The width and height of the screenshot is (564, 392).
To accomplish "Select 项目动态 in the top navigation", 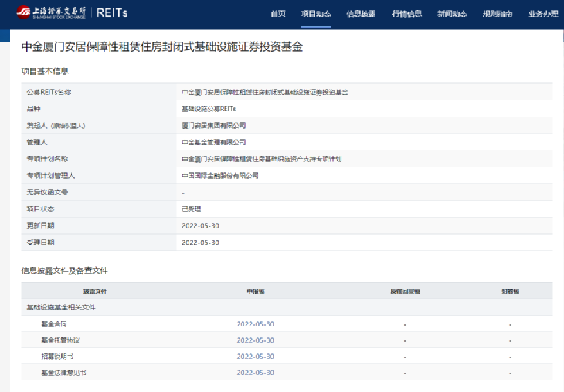I will click(316, 14).
